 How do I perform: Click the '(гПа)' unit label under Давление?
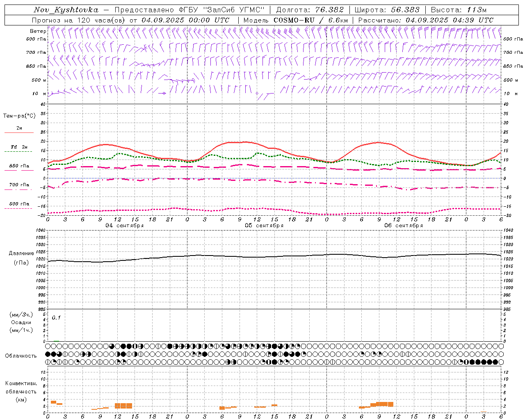[x=21, y=262]
